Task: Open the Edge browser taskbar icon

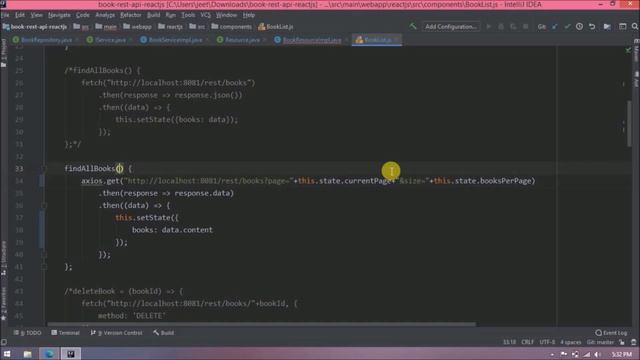Action: coord(49,354)
